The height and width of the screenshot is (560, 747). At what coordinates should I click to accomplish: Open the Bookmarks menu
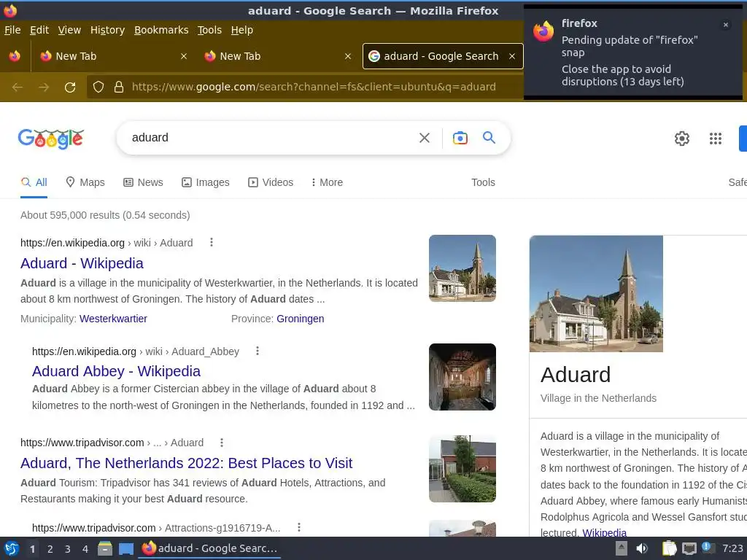tap(161, 30)
